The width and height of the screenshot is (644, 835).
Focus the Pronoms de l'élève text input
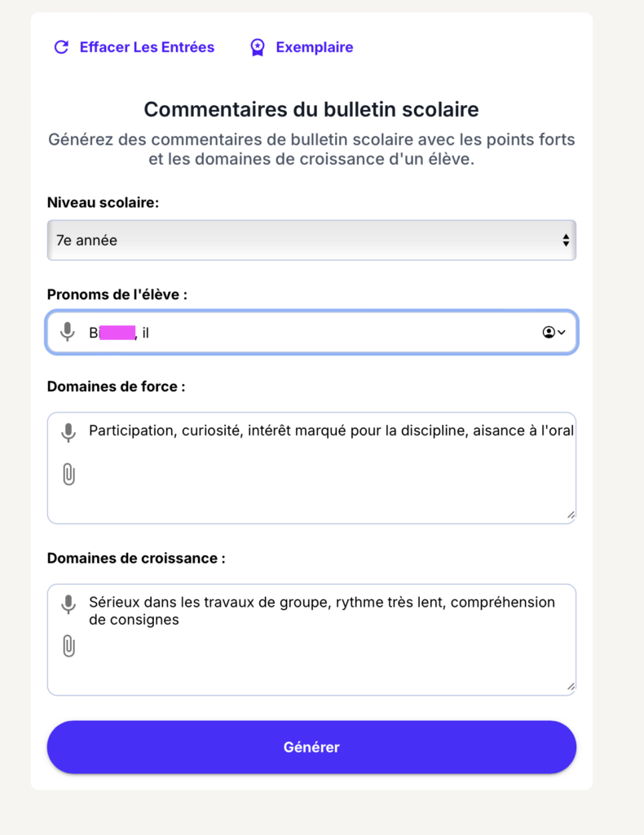pos(311,333)
